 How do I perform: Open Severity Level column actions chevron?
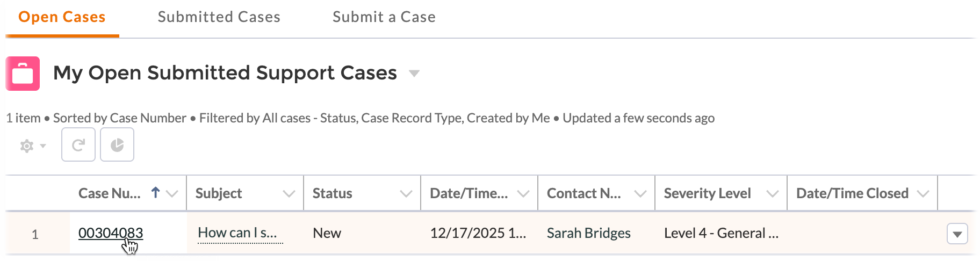tap(773, 194)
